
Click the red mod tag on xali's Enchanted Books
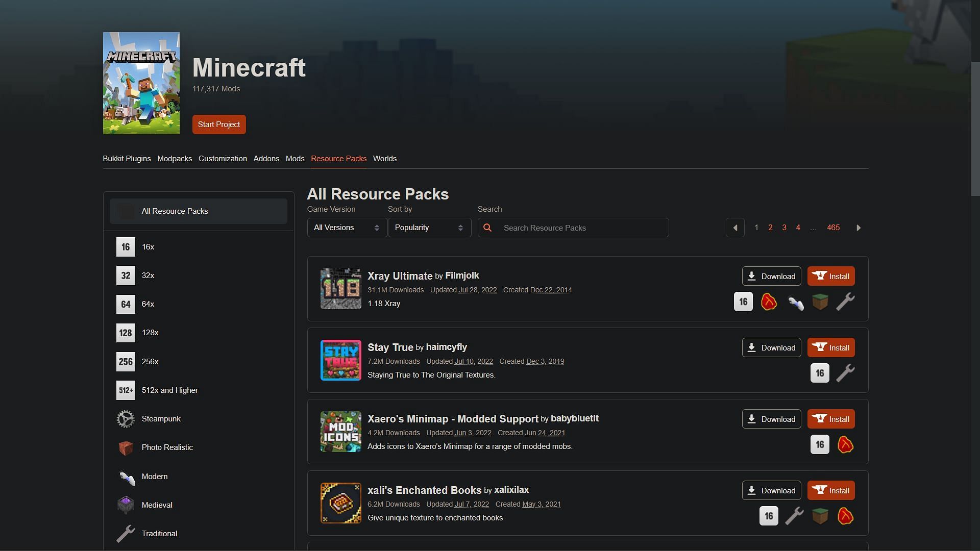tap(846, 516)
